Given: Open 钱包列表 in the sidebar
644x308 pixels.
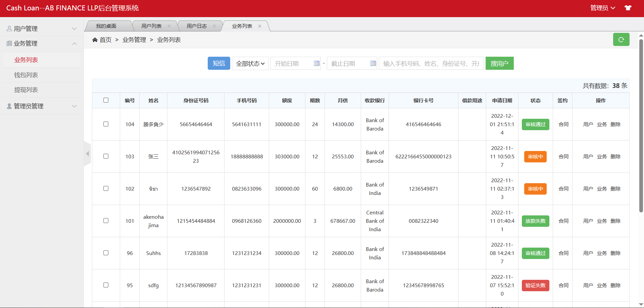Looking at the screenshot, I should 26,75.
